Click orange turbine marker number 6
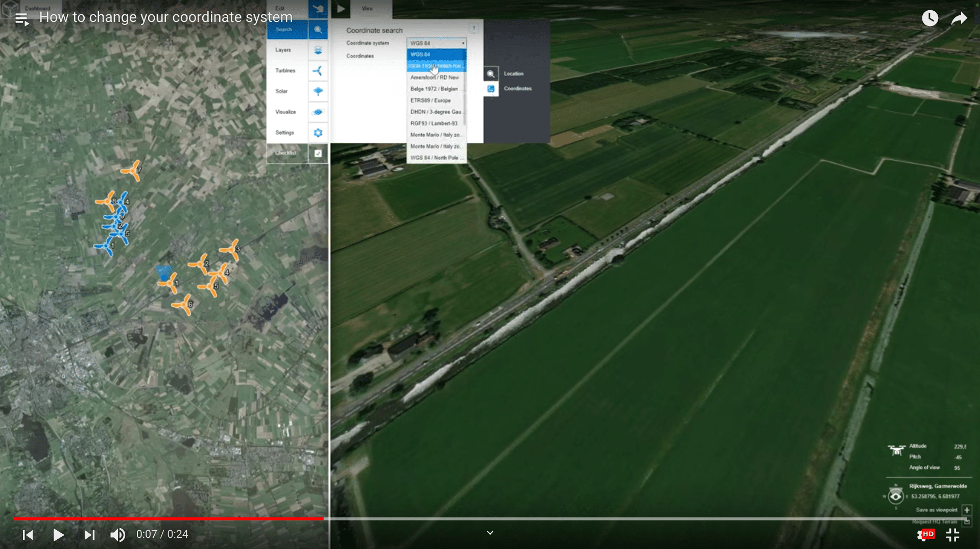Viewport: 980px width, 549px height. [183, 305]
